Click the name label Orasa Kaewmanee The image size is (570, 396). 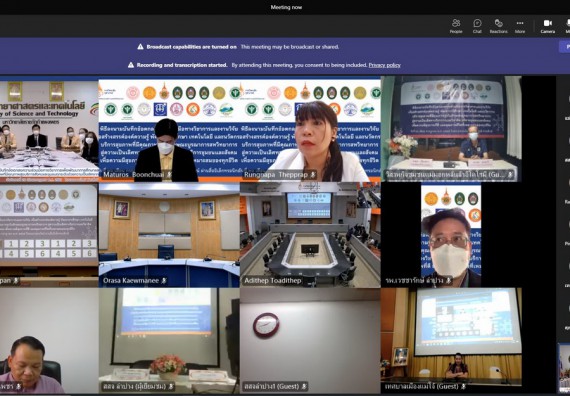[x=131, y=281]
